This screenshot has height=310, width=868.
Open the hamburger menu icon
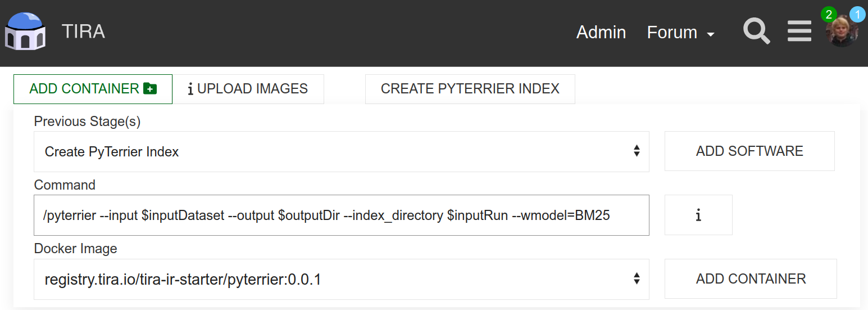coord(799,32)
